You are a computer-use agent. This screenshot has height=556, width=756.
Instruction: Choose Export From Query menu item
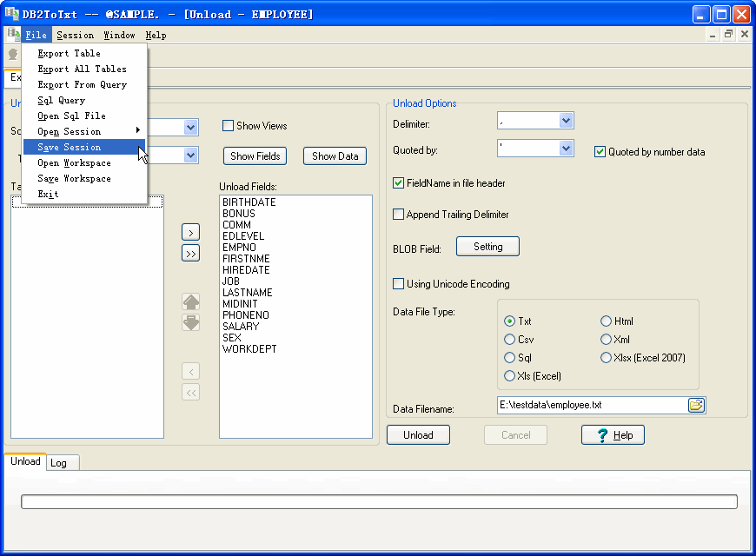84,85
